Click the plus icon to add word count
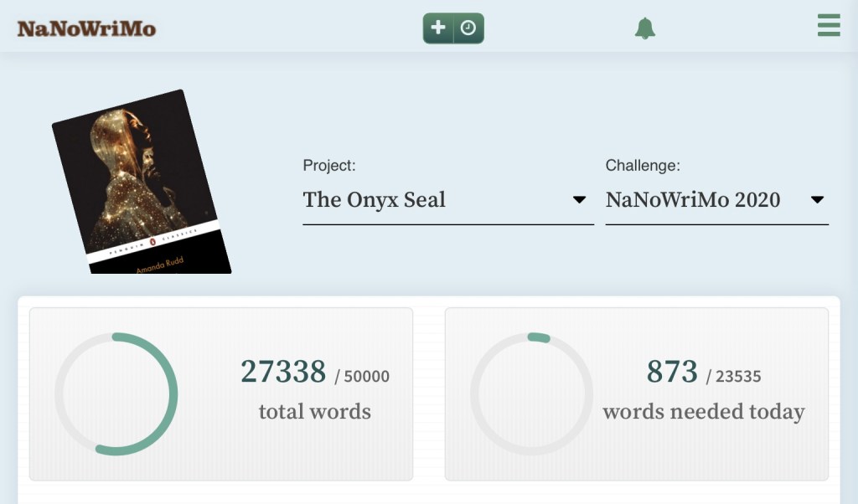 click(x=438, y=28)
